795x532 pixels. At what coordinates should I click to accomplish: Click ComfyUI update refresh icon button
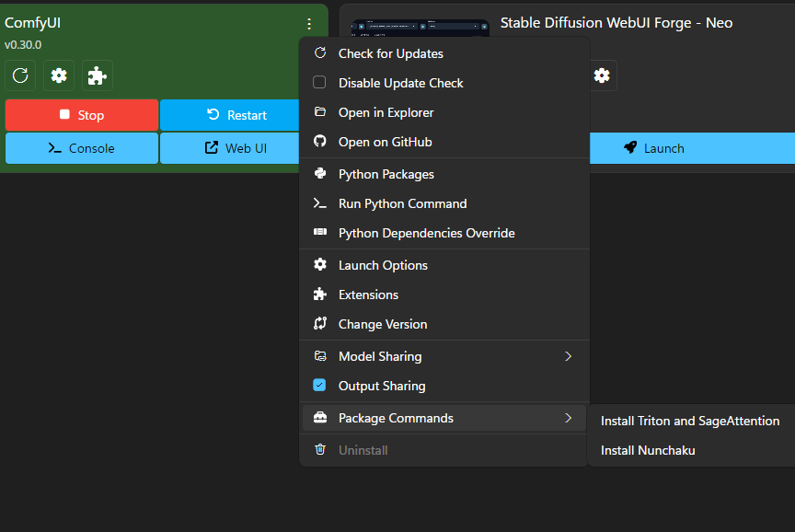tap(20, 75)
